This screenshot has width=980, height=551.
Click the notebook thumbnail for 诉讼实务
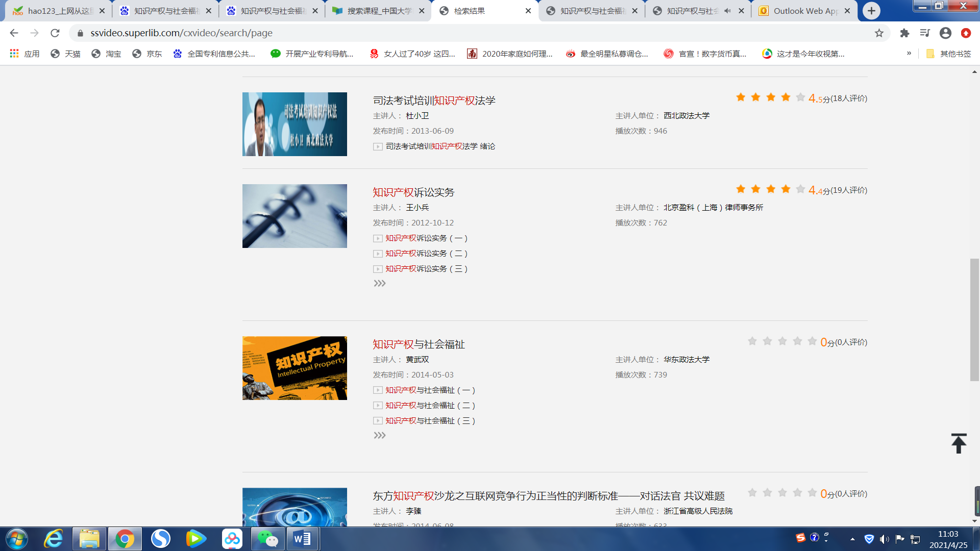coord(295,216)
